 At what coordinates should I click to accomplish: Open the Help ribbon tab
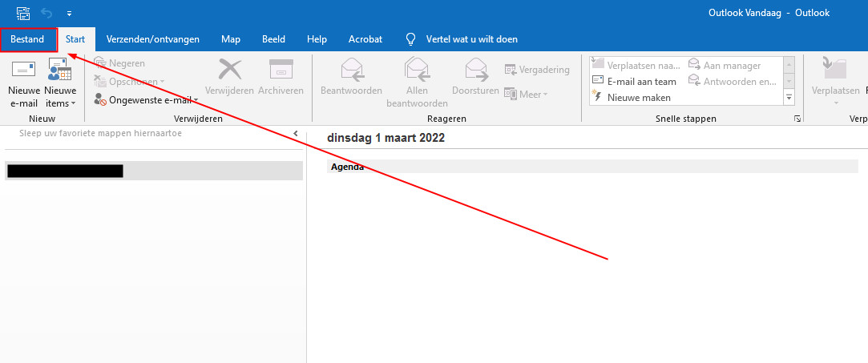point(317,39)
